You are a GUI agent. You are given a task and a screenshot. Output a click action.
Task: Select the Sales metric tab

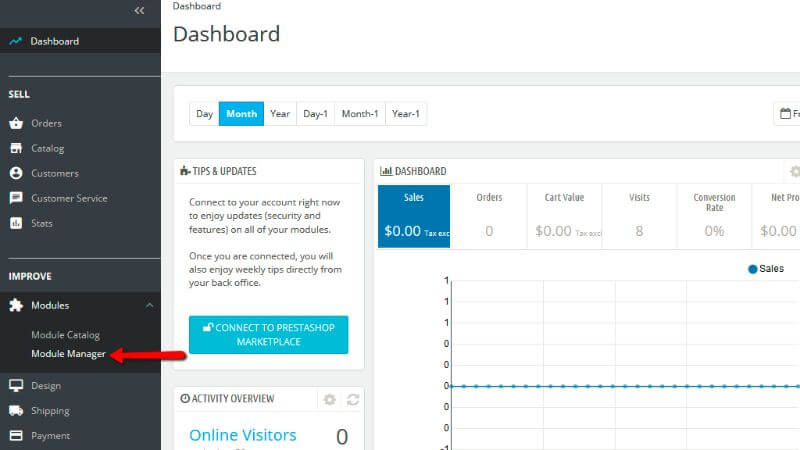[414, 216]
